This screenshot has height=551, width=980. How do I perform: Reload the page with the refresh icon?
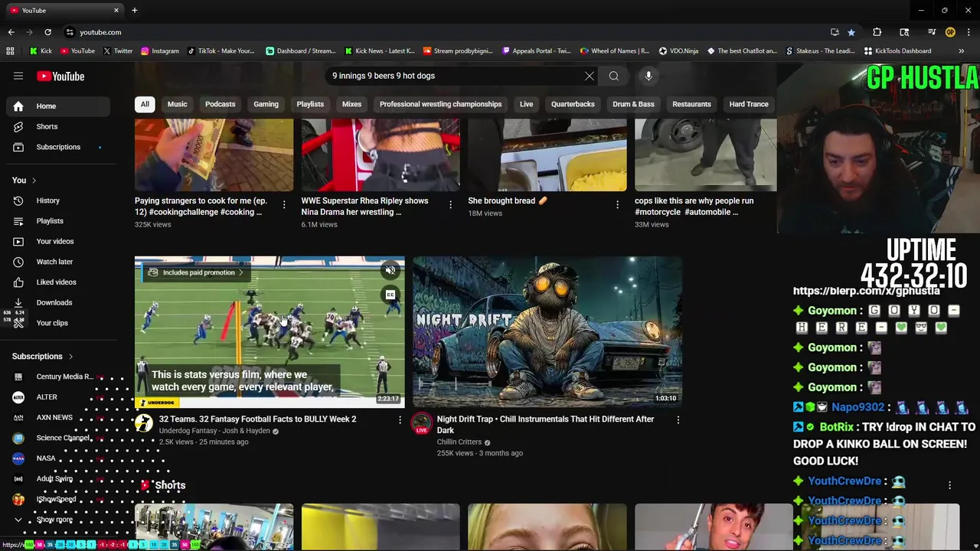pos(47,32)
